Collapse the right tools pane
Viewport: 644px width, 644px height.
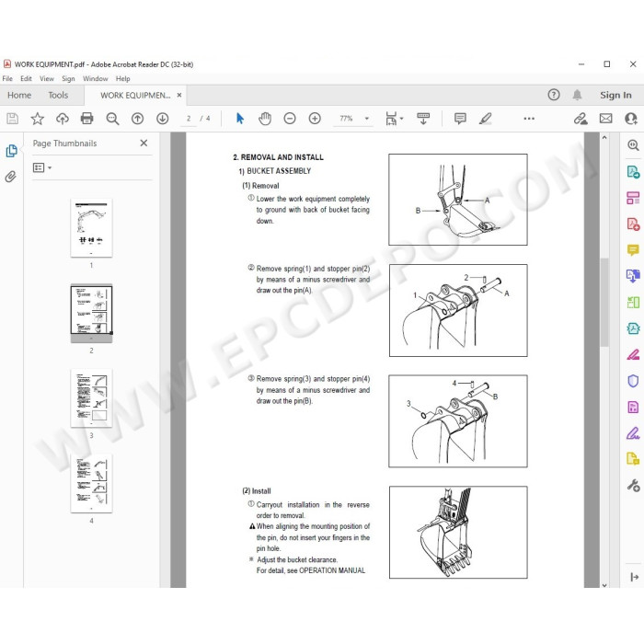[x=634, y=577]
